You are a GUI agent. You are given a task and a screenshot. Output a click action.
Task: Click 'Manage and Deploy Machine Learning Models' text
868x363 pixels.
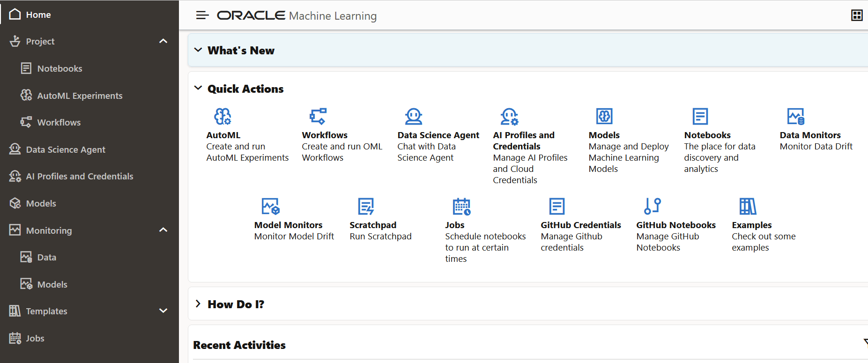629,158
